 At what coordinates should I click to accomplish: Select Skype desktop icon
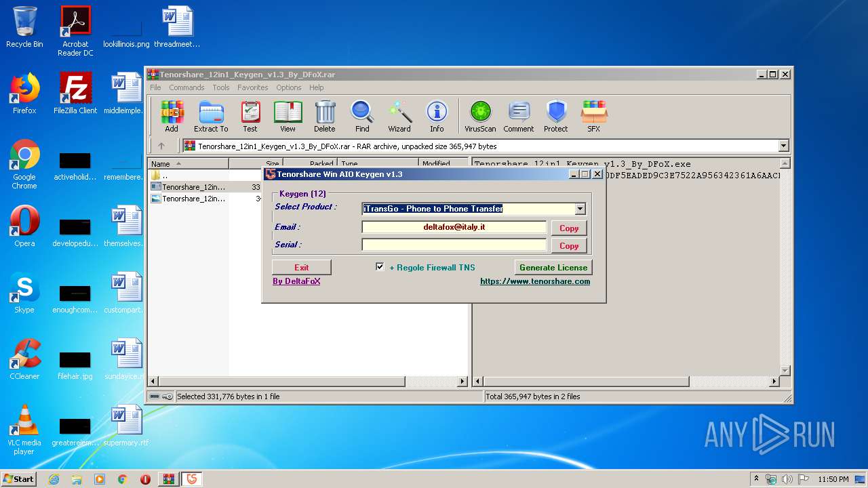coord(24,293)
